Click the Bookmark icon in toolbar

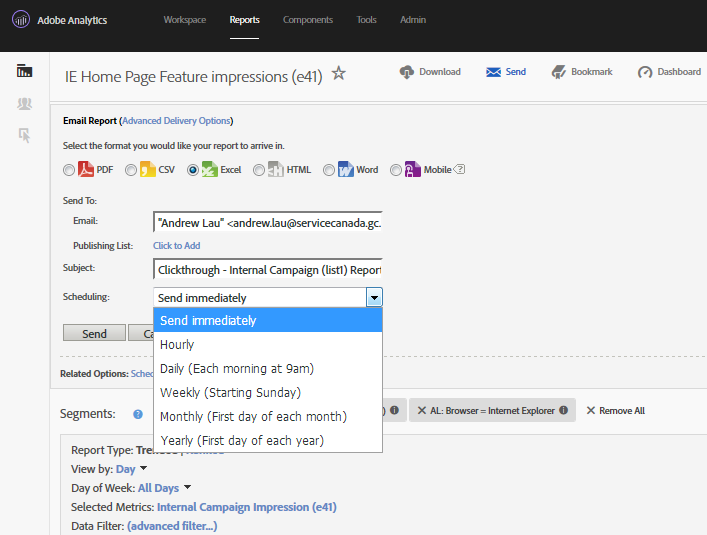tap(558, 72)
